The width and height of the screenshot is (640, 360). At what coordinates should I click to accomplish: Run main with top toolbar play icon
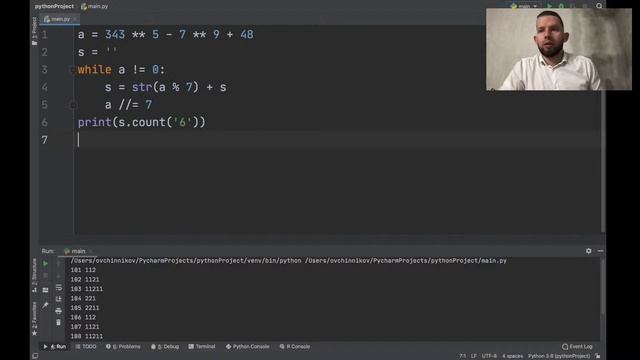[549, 6]
